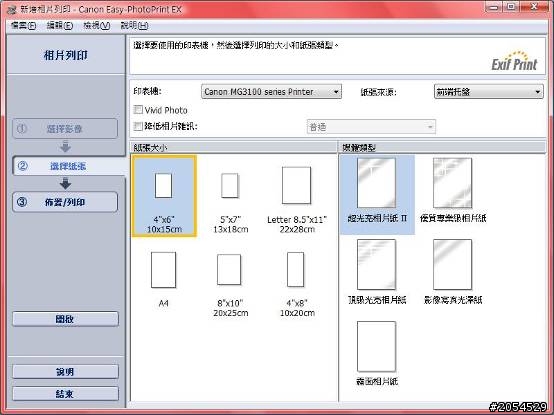Choose the 5"x7" 13x18cm paper size icon
This screenshot has width=554, height=415.
pos(230,185)
